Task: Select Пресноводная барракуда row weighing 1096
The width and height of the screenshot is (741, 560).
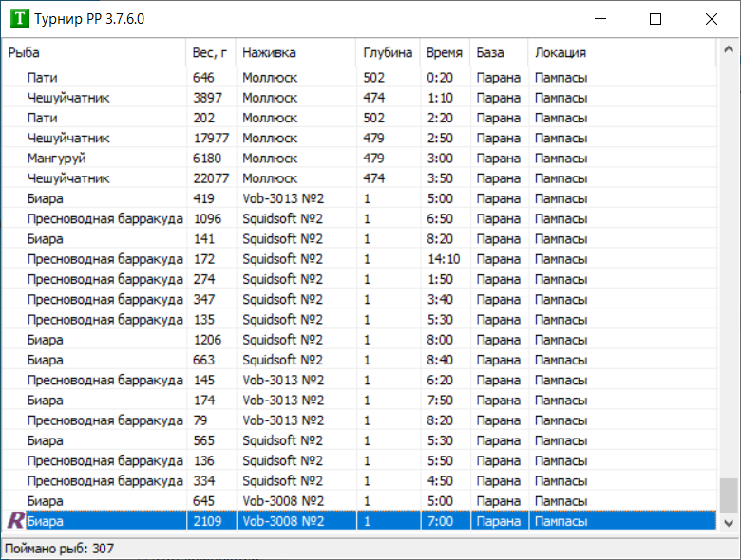Action: [359, 218]
